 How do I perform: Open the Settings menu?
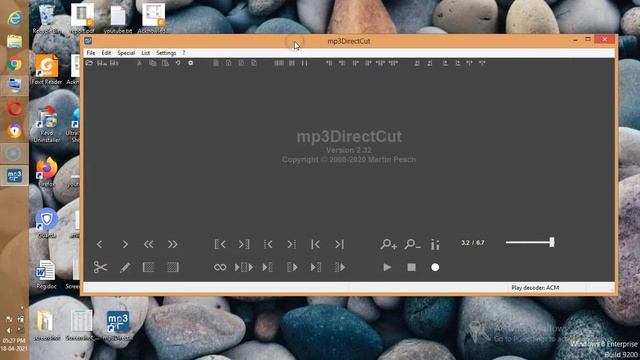pos(166,53)
